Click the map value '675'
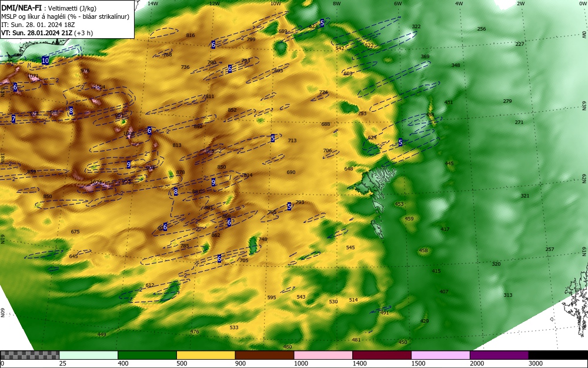588x368 pixels. [x=75, y=232]
